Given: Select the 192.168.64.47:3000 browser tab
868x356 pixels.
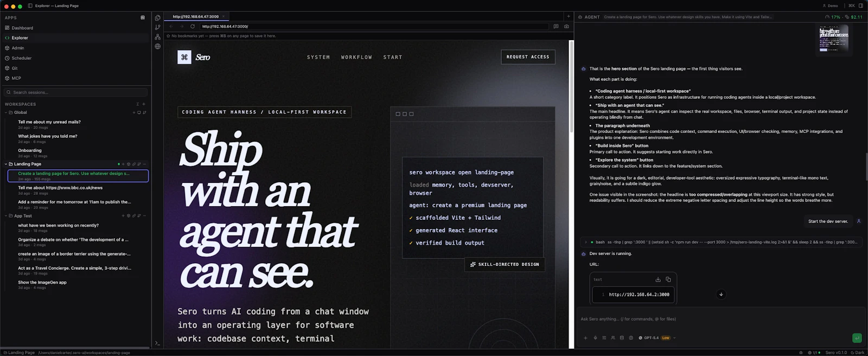Looking at the screenshot, I should 196,16.
